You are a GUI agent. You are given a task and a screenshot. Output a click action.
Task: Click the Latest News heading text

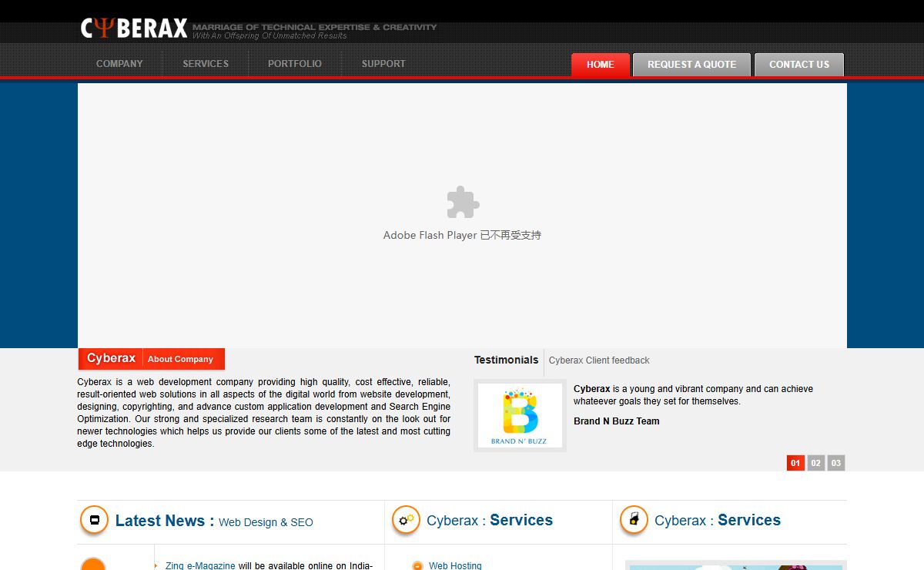(x=165, y=521)
